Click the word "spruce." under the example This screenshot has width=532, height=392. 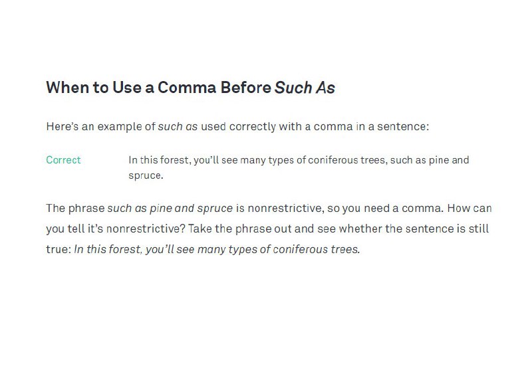click(146, 175)
